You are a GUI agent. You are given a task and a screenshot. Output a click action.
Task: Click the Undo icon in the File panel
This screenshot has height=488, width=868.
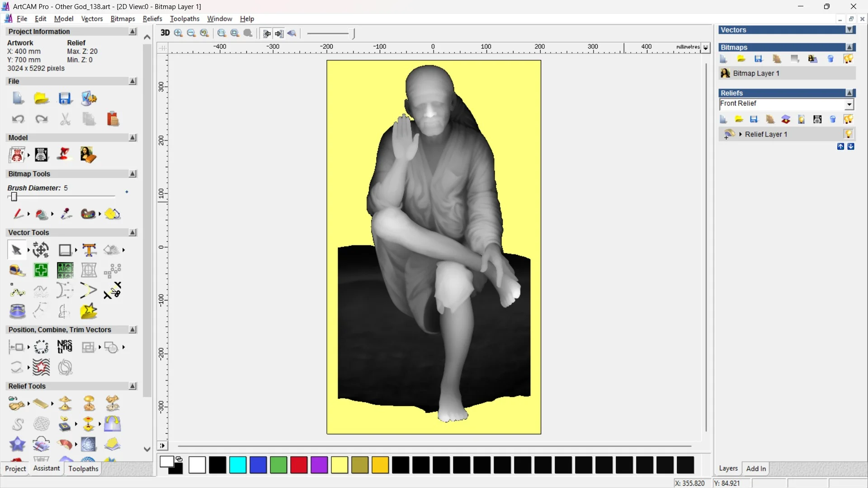click(x=18, y=119)
